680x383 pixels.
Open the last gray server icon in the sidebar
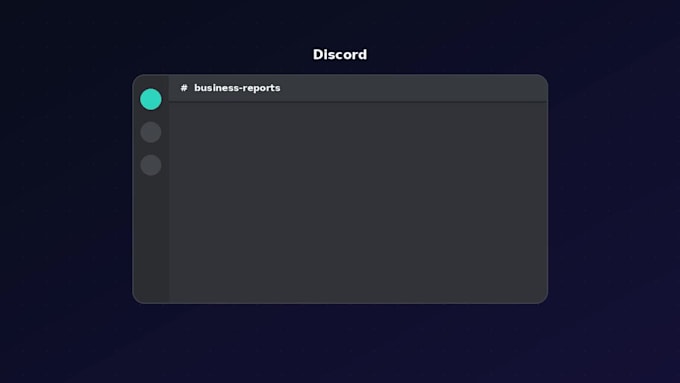(151, 165)
